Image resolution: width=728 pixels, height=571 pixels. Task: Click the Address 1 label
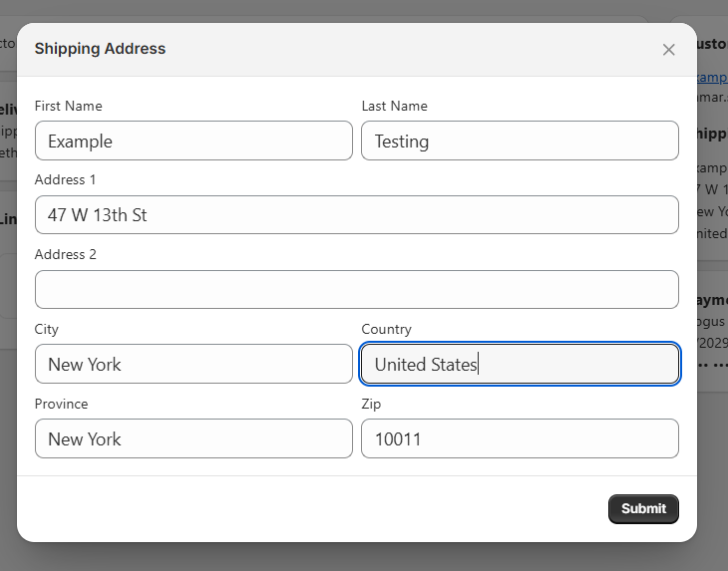[x=66, y=179]
